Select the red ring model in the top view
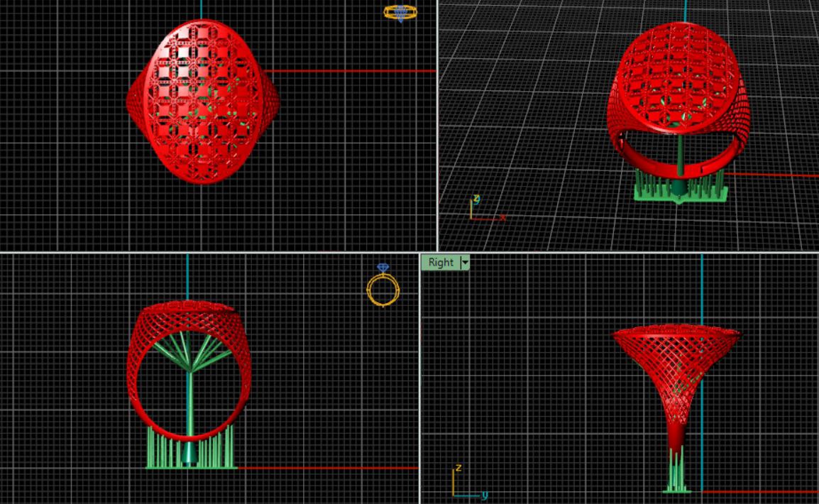 tap(203, 102)
